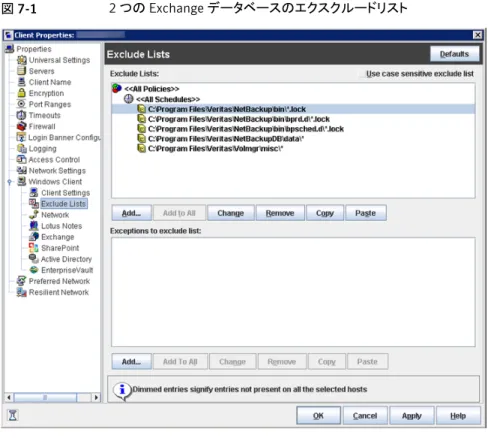The width and height of the screenshot is (488, 438).
Task: Click the Lotus Notes icon
Action: pos(34,225)
